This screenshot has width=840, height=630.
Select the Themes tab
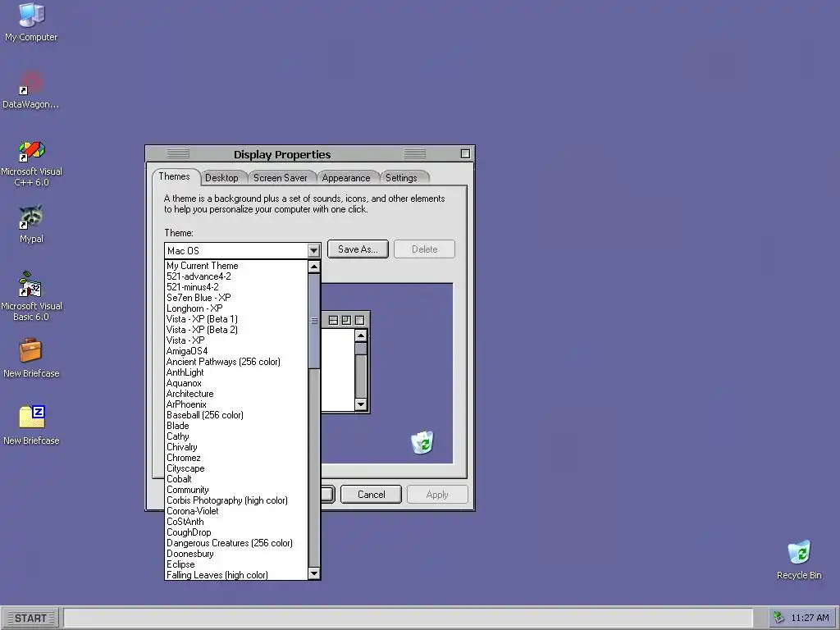pyautogui.click(x=174, y=177)
